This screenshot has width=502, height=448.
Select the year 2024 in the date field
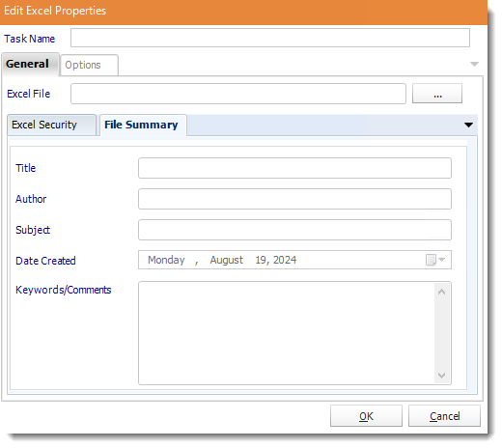click(x=285, y=260)
